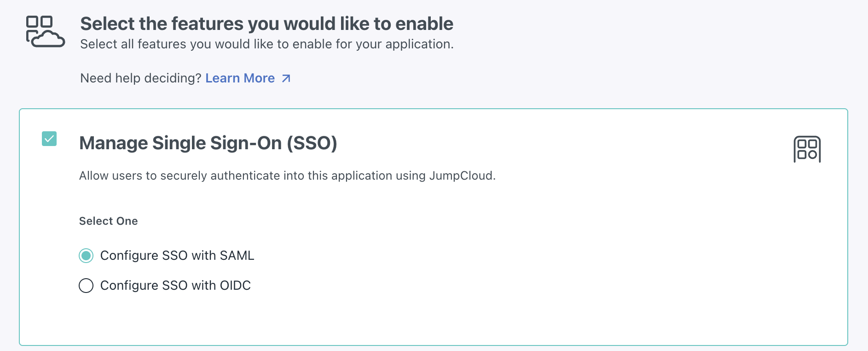Click "(SSO)" in the card title
The image size is (868, 351).
312,143
